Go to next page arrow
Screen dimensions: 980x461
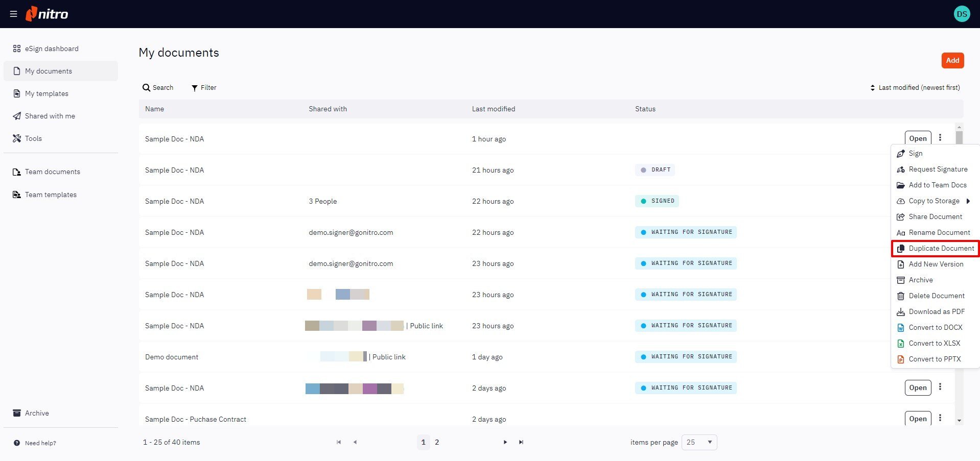point(505,442)
